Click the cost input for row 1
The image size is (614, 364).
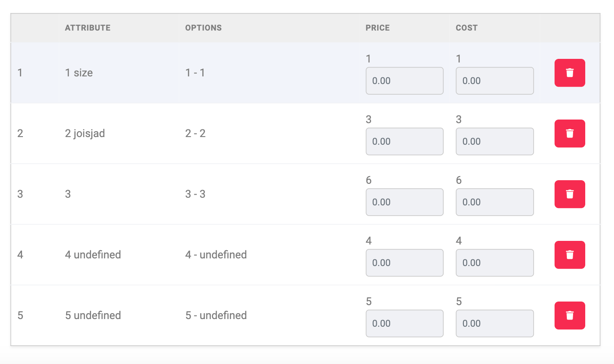494,81
